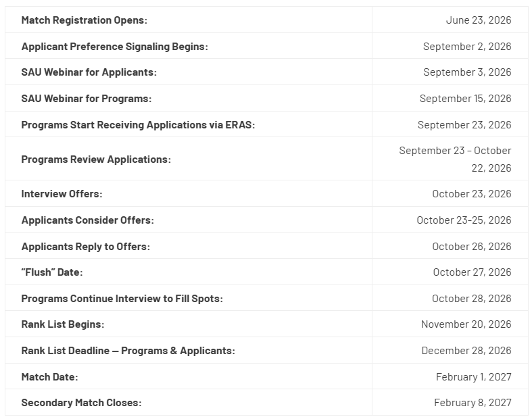The width and height of the screenshot is (532, 419).
Task: Click the Match Registration Opens label
Action: pyautogui.click(x=84, y=20)
